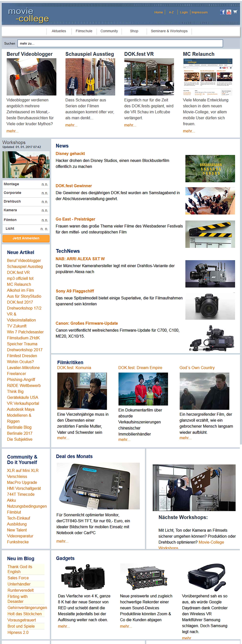Open the Community menu item
Image resolution: width=242 pixels, height=644 pixels.
[109, 31]
